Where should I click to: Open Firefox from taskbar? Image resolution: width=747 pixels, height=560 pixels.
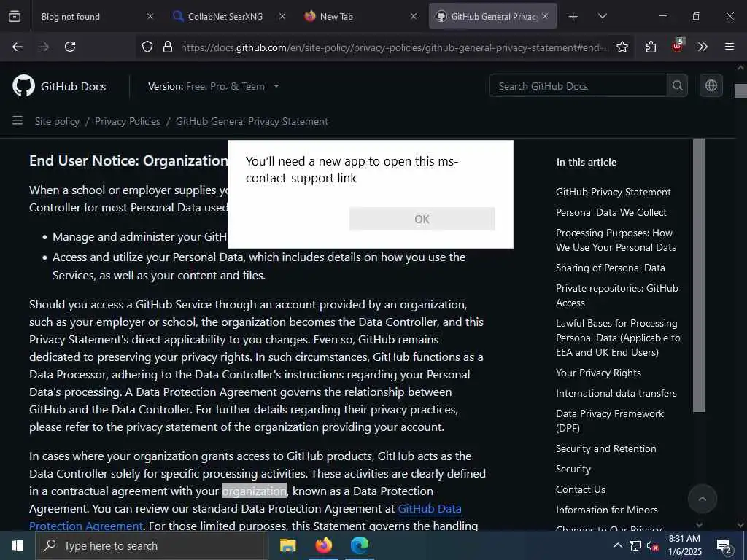tap(323, 545)
